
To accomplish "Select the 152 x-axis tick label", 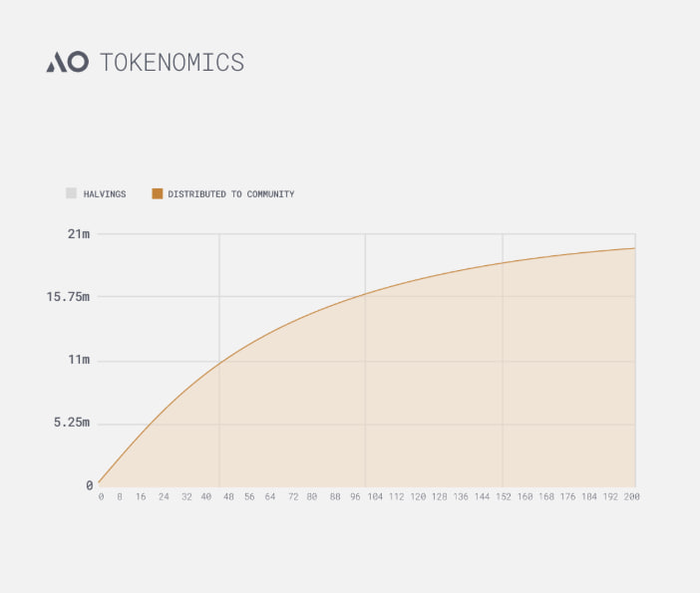I will click(x=504, y=496).
